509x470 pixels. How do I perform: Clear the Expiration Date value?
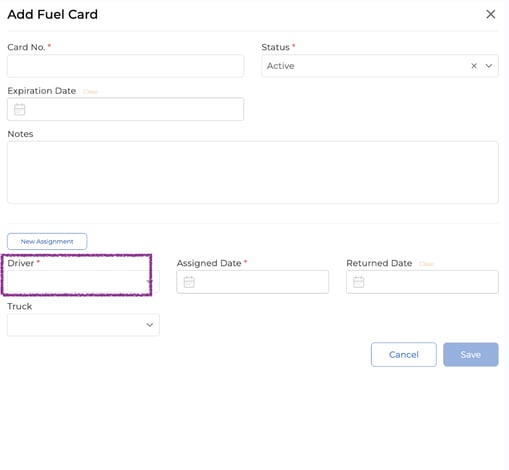coord(90,92)
